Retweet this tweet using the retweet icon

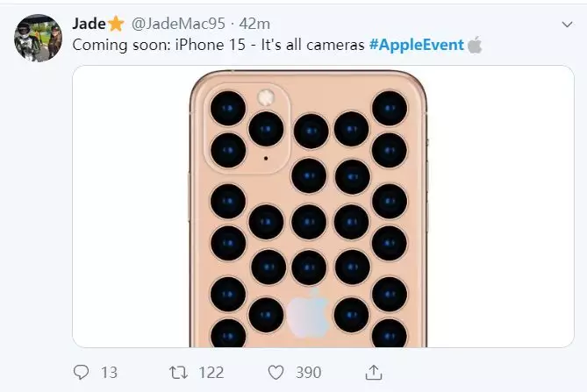(180, 373)
